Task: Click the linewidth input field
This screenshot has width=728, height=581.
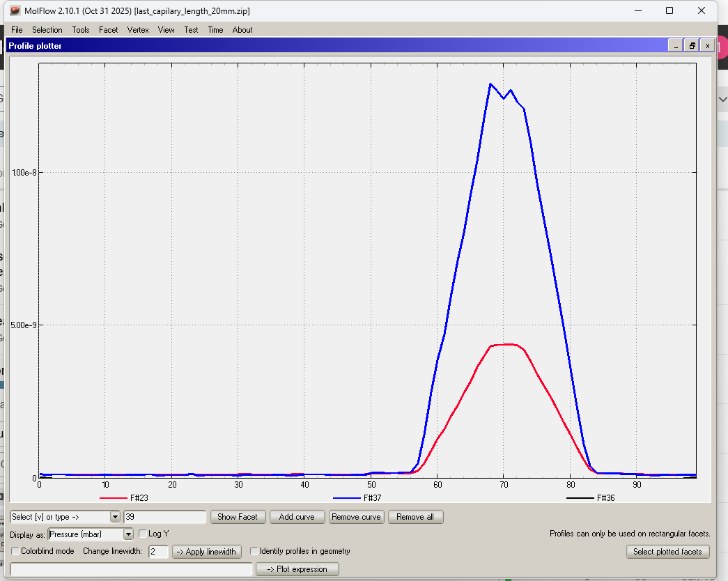Action: [158, 552]
